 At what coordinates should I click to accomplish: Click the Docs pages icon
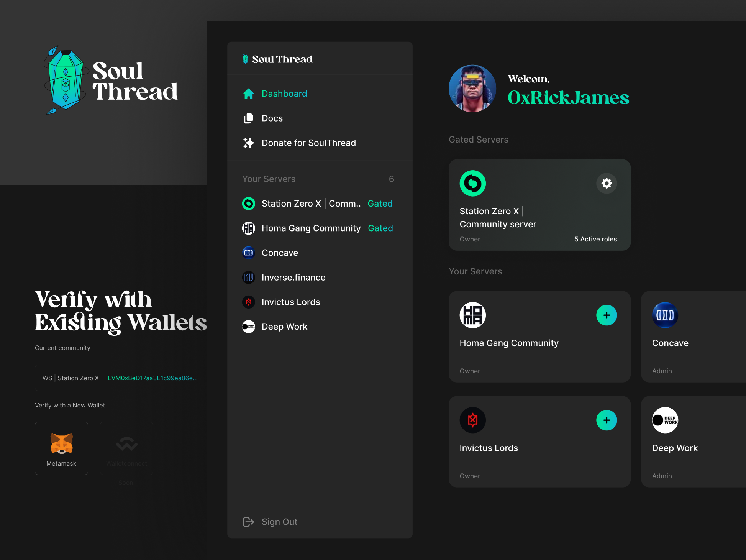(x=249, y=118)
